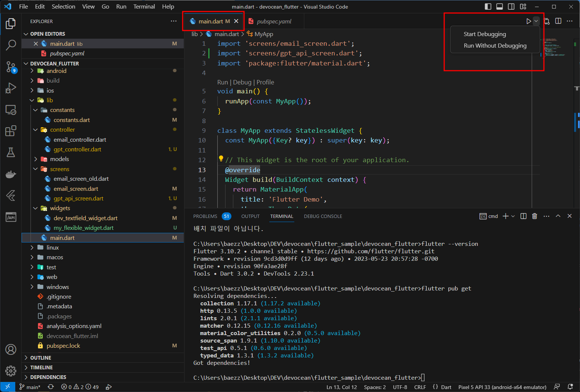
Task: Open notifications bell in status bar
Action: 570,387
